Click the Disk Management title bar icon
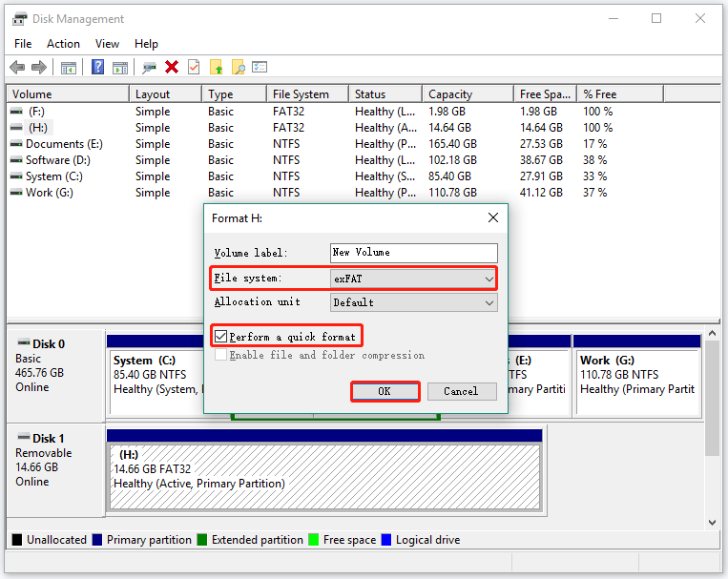This screenshot has width=728, height=579. [19, 19]
